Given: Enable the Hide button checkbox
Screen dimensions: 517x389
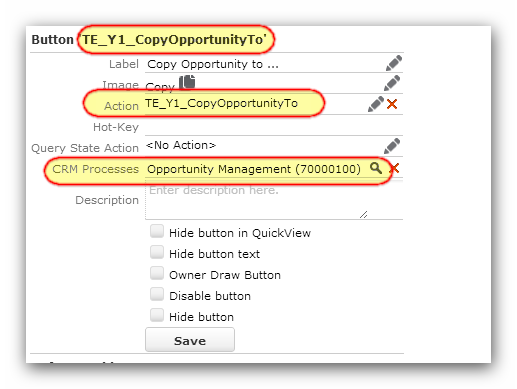Looking at the screenshot, I should click(157, 315).
